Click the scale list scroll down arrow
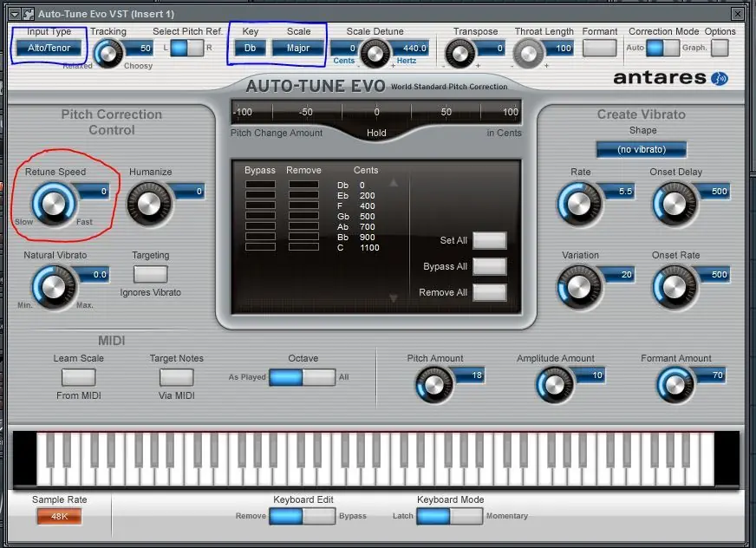 pyautogui.click(x=394, y=298)
